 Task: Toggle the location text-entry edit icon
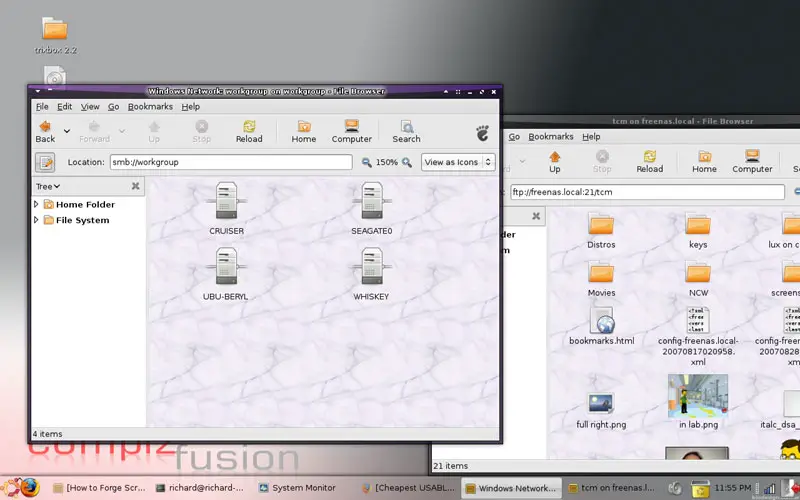tap(45, 162)
